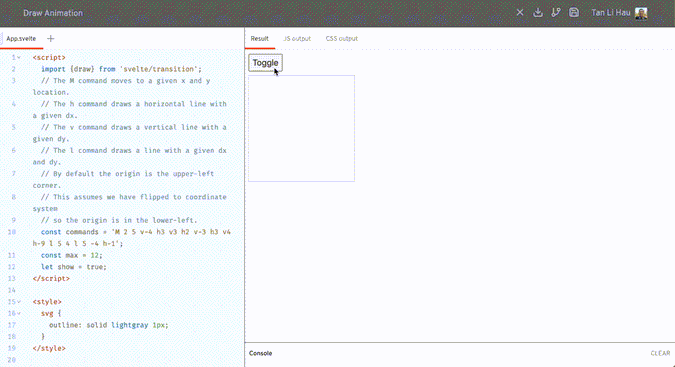Viewport: 675px width, 367px height.
Task: Click the '// The h command' comment
Action: tap(130, 109)
